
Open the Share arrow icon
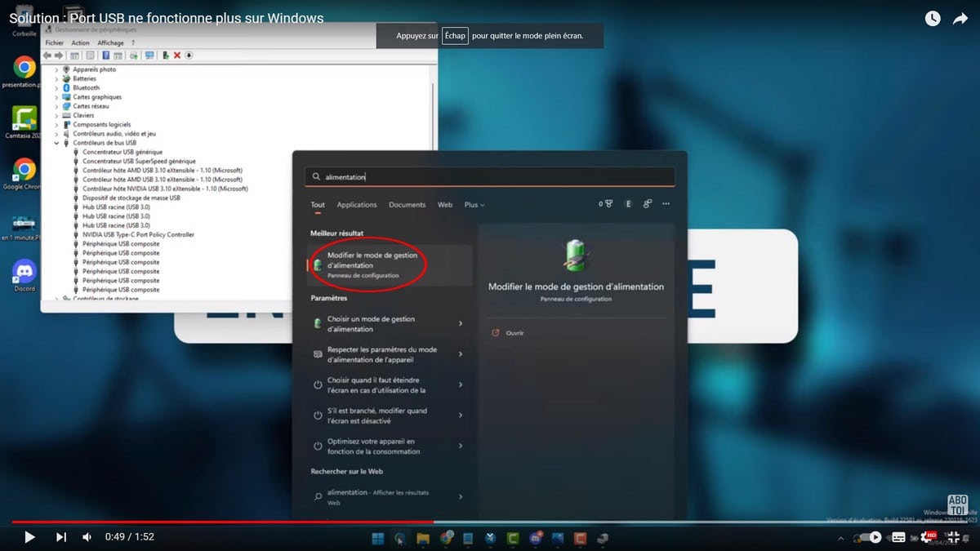(x=960, y=19)
